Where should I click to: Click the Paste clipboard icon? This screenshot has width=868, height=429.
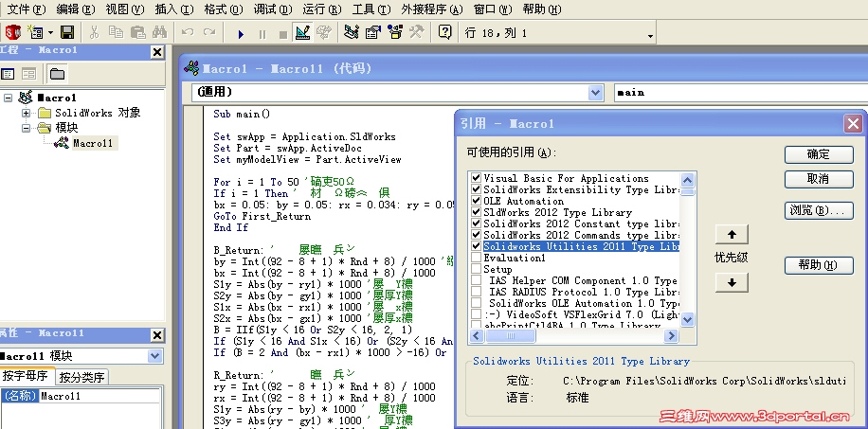(x=137, y=32)
